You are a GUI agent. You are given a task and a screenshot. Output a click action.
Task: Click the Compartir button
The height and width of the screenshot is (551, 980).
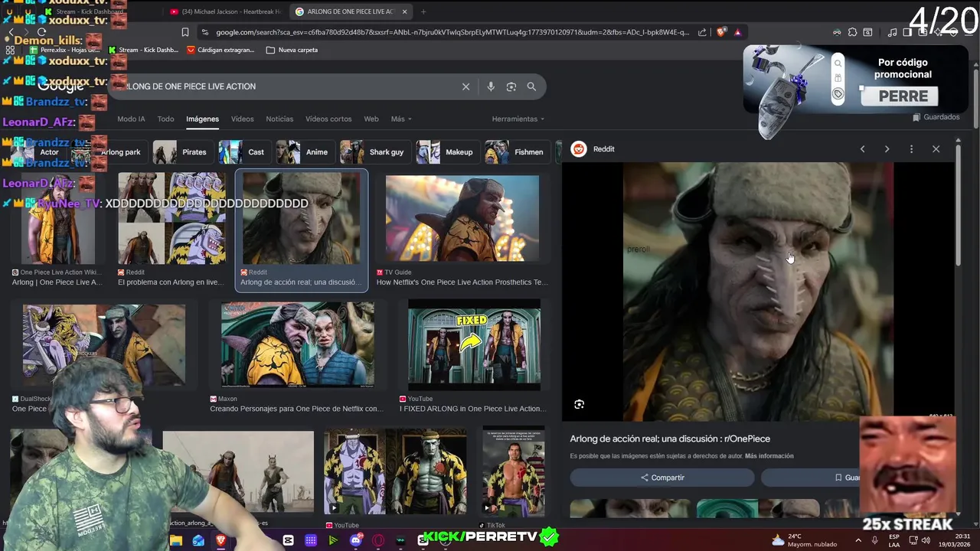[x=662, y=478]
